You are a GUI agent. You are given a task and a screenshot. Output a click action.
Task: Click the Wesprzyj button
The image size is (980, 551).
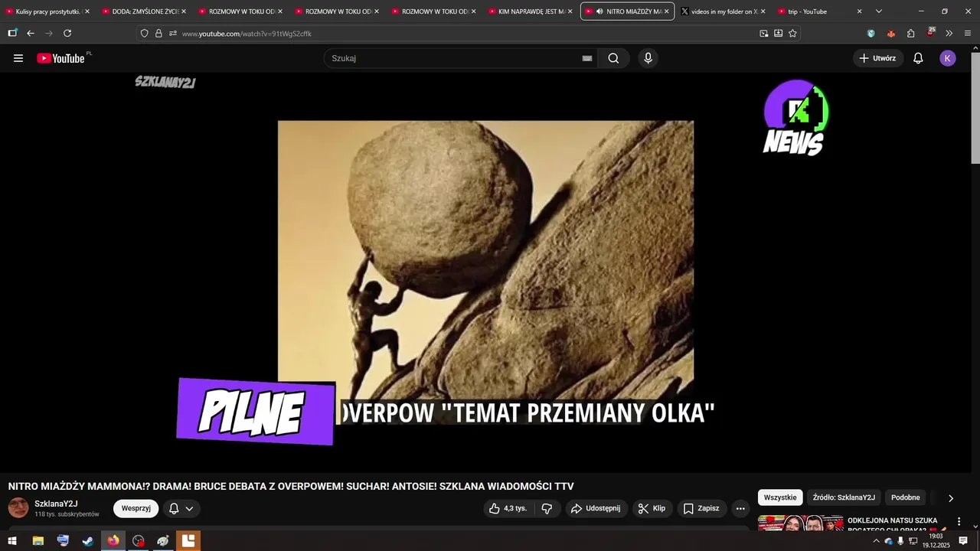[136, 508]
